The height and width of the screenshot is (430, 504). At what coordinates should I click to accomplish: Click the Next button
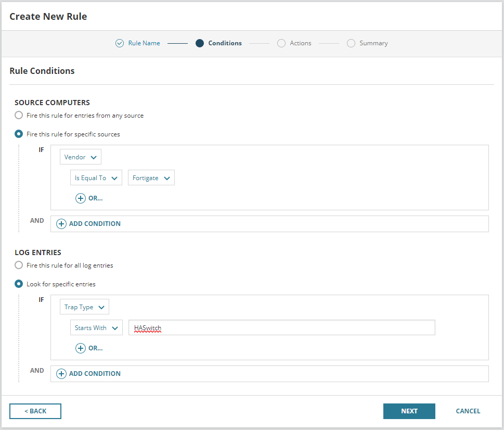pos(409,411)
